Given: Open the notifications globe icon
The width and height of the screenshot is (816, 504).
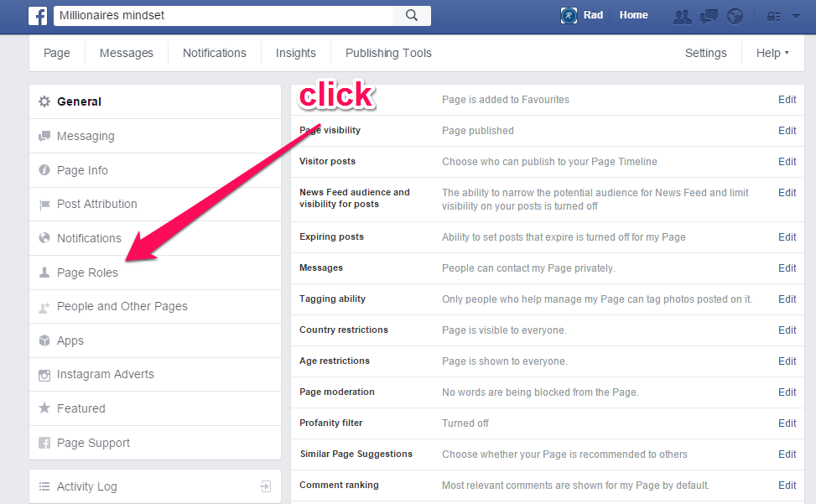Looking at the screenshot, I should [x=735, y=15].
